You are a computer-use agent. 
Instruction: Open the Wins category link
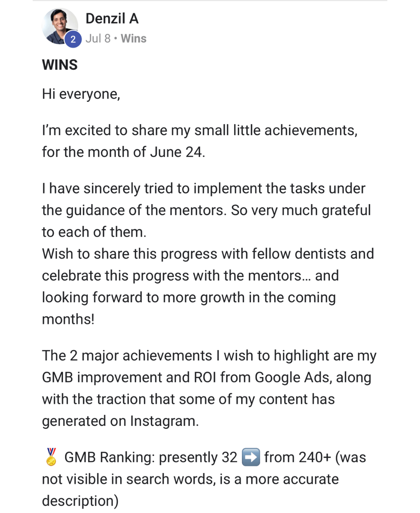click(133, 38)
